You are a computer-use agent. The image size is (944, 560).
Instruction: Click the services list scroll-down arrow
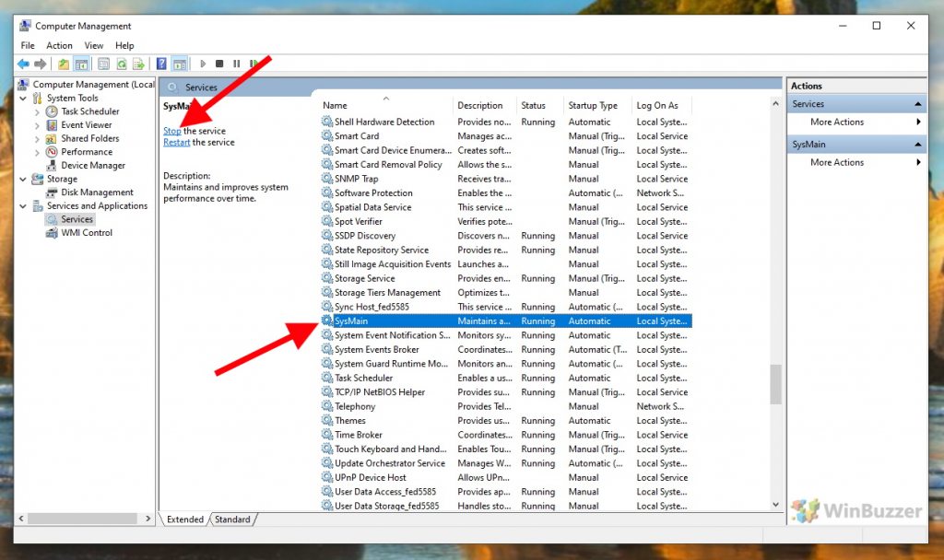[775, 505]
